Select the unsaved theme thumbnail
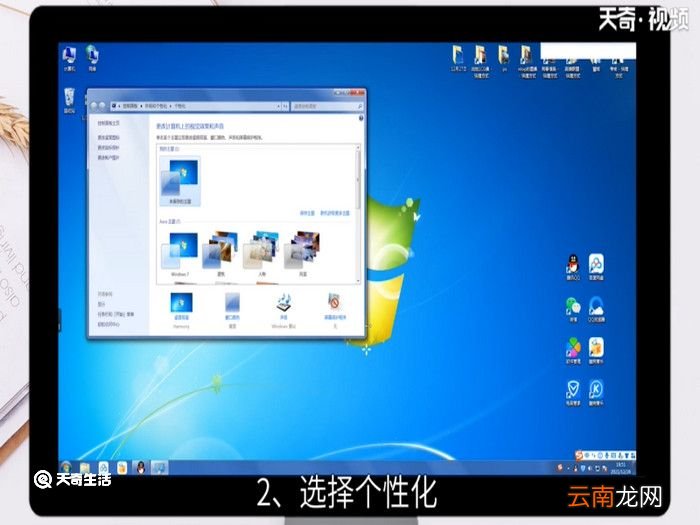The height and width of the screenshot is (525, 700). (180, 181)
